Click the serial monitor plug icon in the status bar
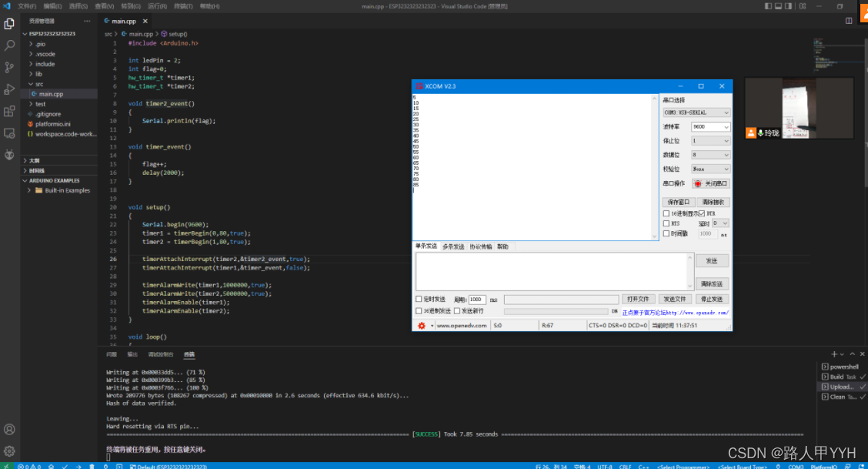This screenshot has height=469, width=868. point(105,466)
